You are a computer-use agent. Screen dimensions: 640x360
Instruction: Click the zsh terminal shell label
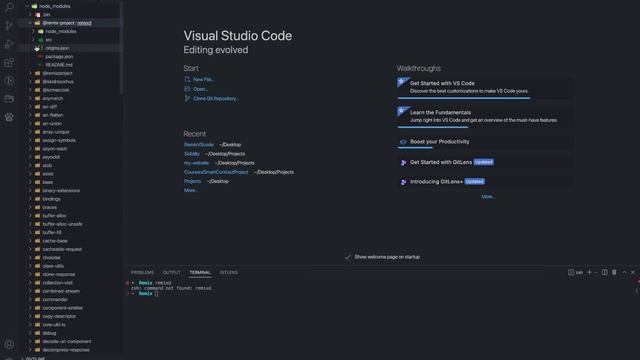(576, 272)
